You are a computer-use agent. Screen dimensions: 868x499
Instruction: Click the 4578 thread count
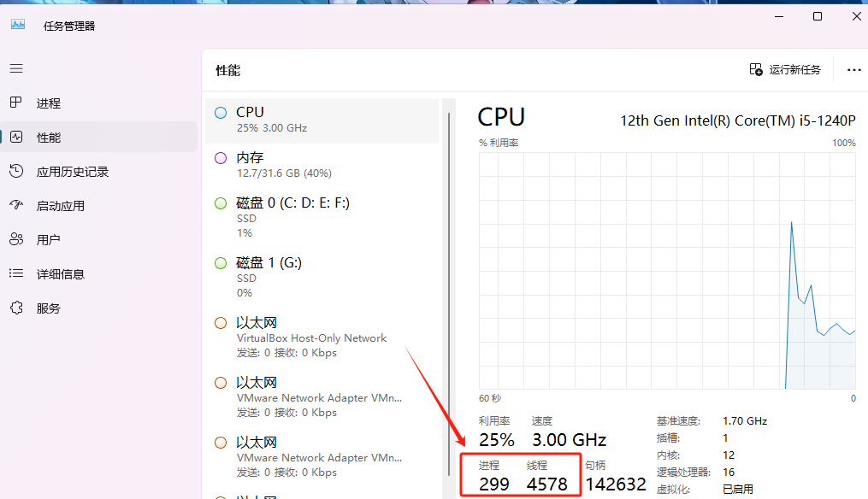[x=547, y=484]
